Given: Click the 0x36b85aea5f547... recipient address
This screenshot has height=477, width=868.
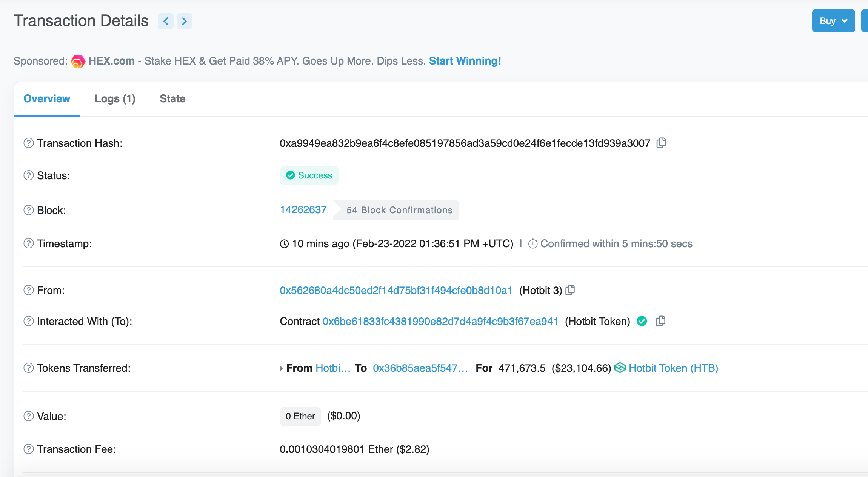Looking at the screenshot, I should [x=420, y=368].
